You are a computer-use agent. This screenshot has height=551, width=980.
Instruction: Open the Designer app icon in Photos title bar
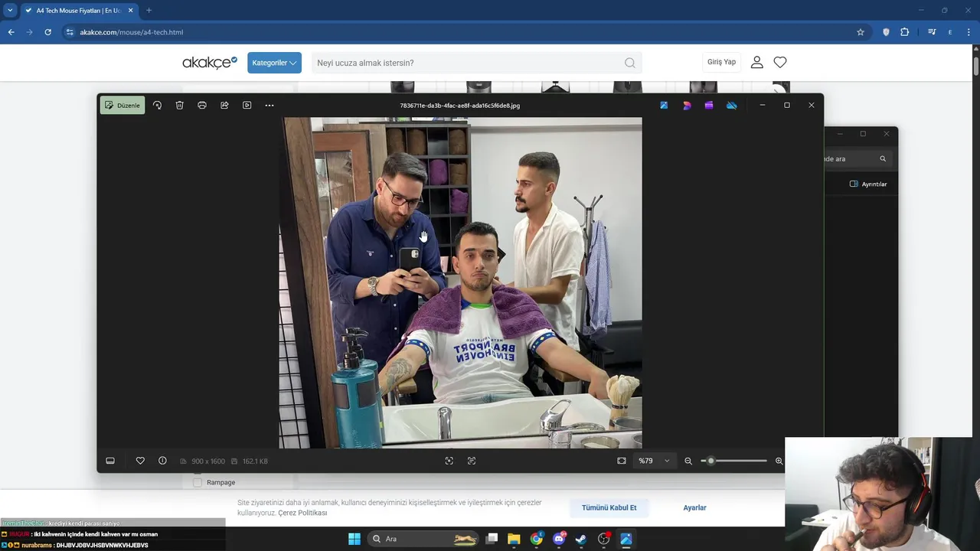687,105
